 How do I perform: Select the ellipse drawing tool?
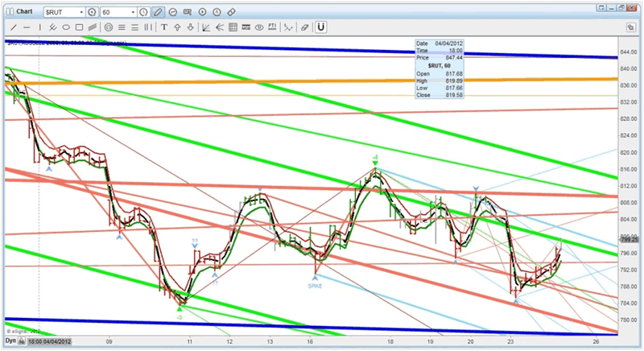click(x=66, y=27)
